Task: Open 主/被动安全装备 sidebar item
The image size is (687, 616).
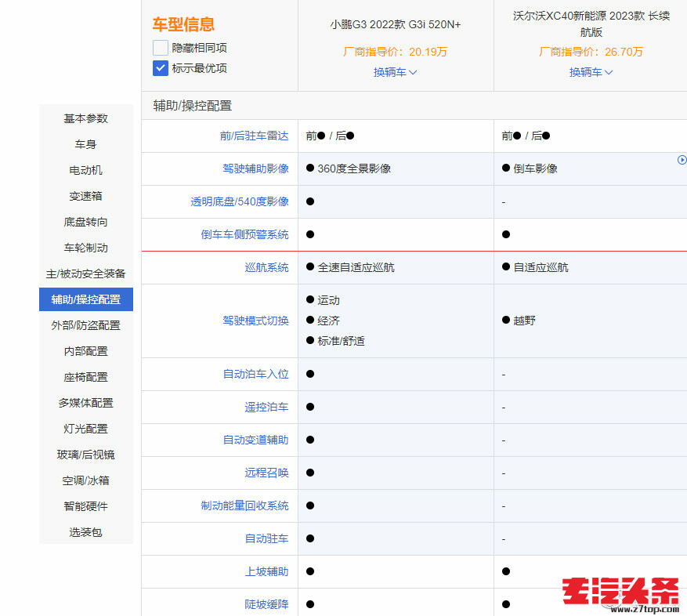Action: 86,274
